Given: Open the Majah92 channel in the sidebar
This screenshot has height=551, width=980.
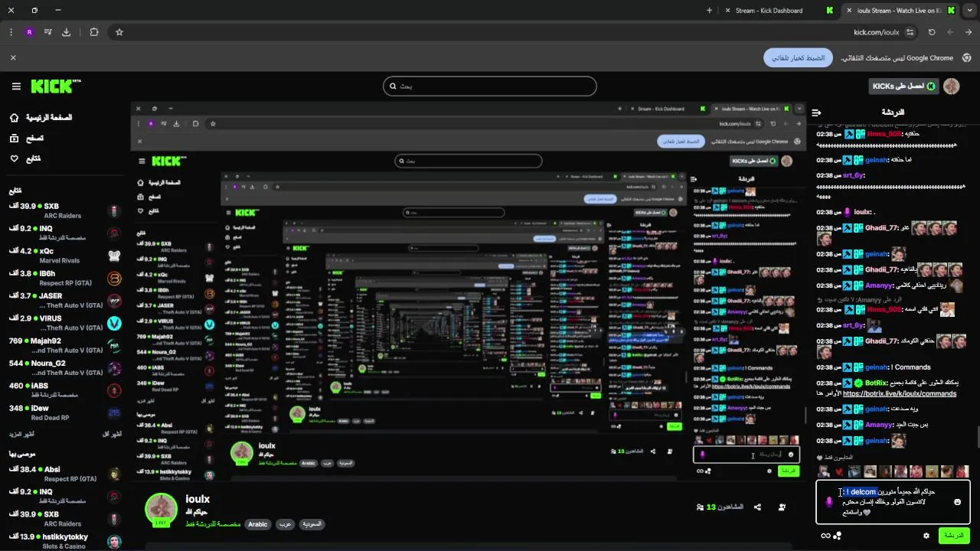Looking at the screenshot, I should 65,345.
